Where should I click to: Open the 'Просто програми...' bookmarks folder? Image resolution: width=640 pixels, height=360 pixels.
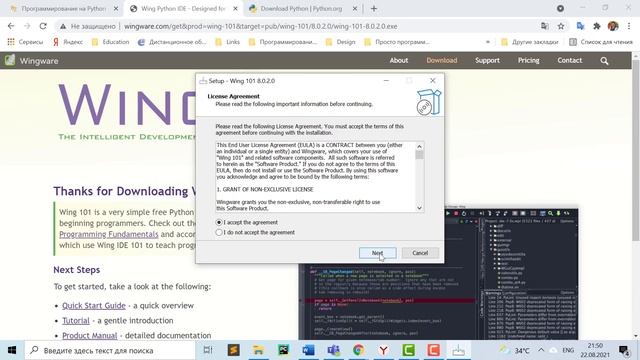pos(396,42)
